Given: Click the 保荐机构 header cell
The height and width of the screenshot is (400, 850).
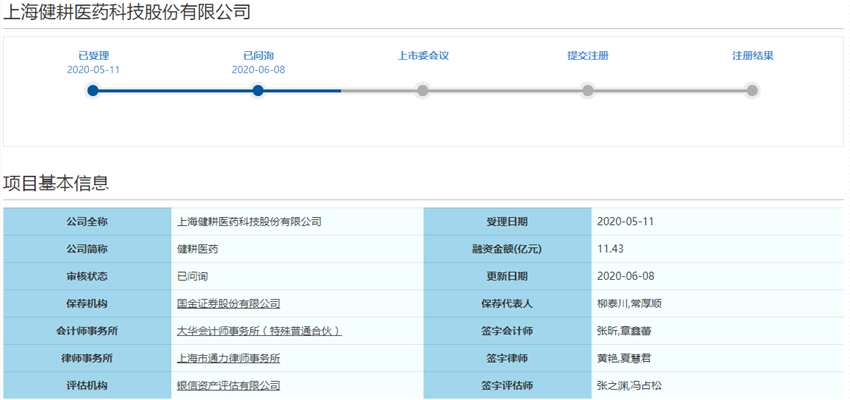Looking at the screenshot, I should [x=87, y=304].
